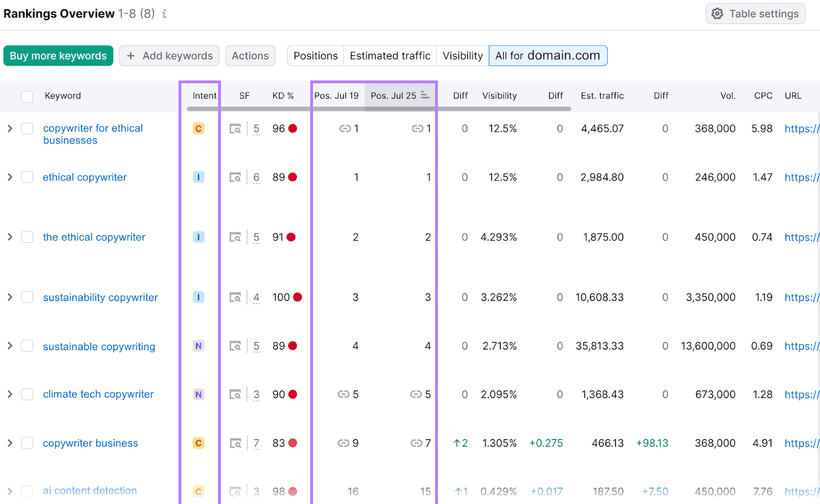Screen dimensions: 820x504
Task: Open the keyword "the ethical copywriter"
Action: pos(94,237)
